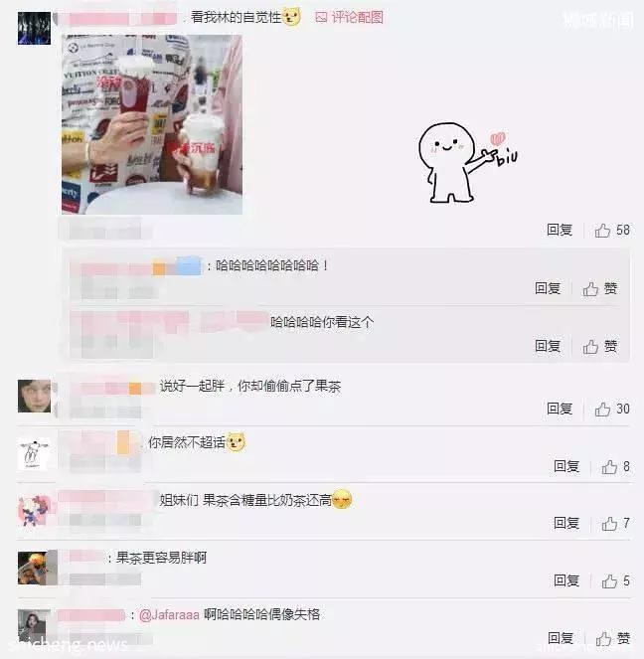Like the '你居然不超话' comment
The width and height of the screenshot is (644, 659).
[x=615, y=466]
